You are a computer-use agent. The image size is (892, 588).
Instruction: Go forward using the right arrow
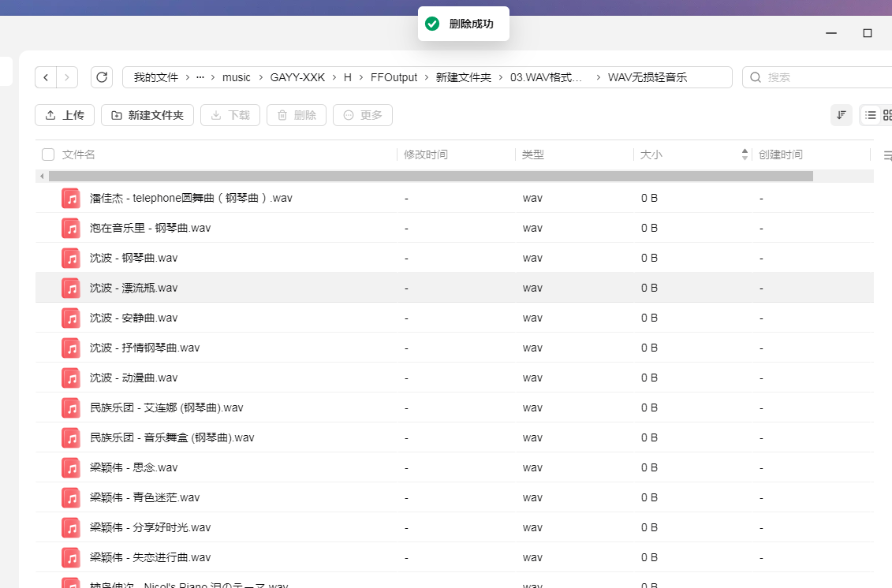point(67,77)
